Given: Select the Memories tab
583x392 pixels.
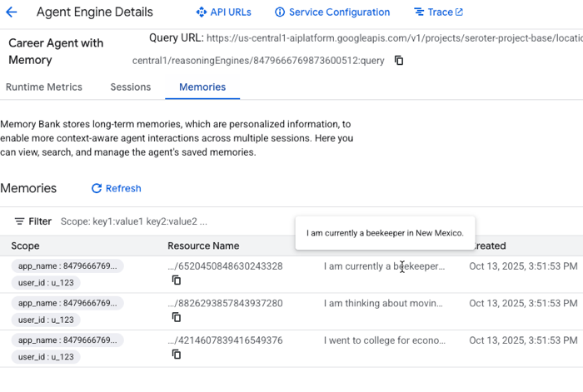Looking at the screenshot, I should pyautogui.click(x=202, y=87).
